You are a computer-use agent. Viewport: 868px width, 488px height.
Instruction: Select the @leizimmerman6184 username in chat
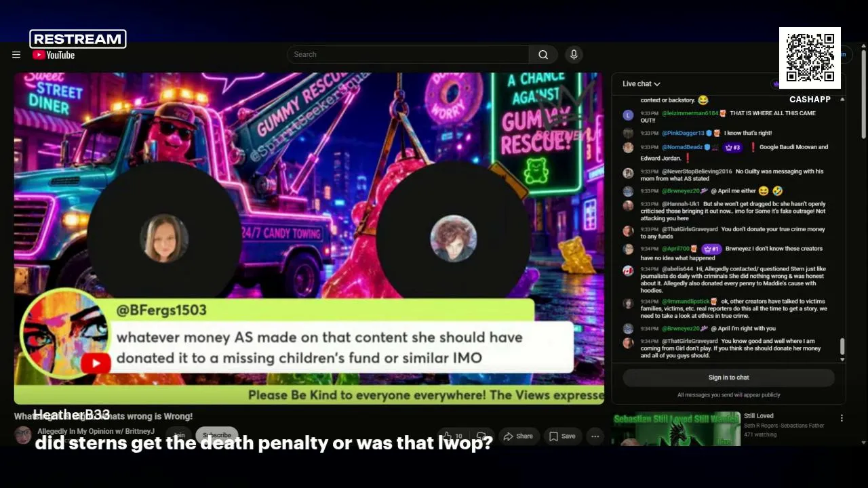[x=690, y=113]
